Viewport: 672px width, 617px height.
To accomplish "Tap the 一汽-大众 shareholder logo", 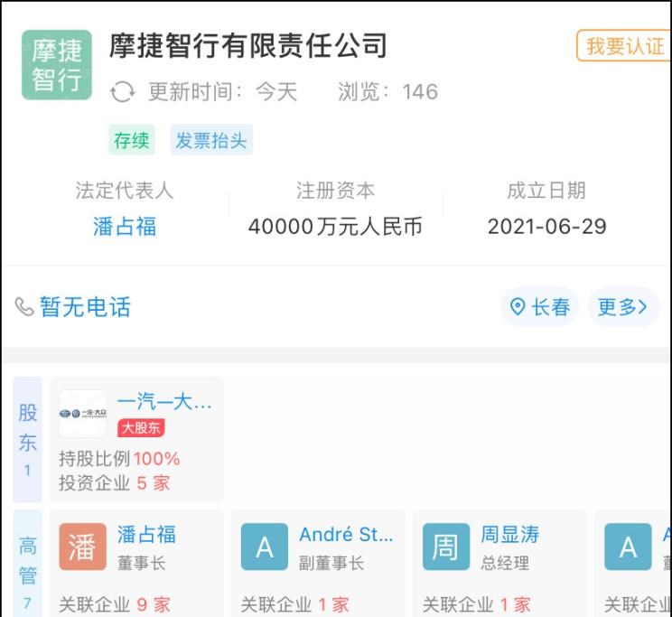I will [x=83, y=414].
